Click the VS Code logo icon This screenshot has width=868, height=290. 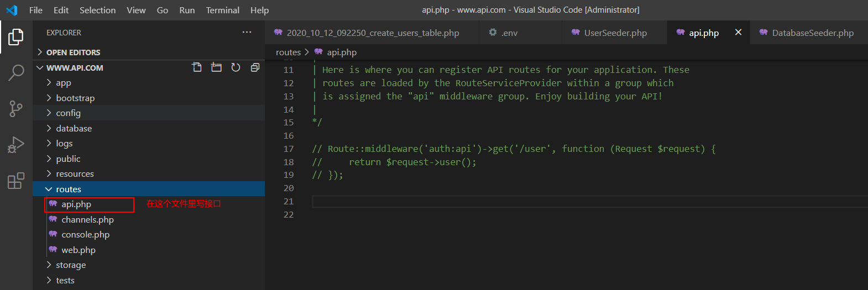12,10
